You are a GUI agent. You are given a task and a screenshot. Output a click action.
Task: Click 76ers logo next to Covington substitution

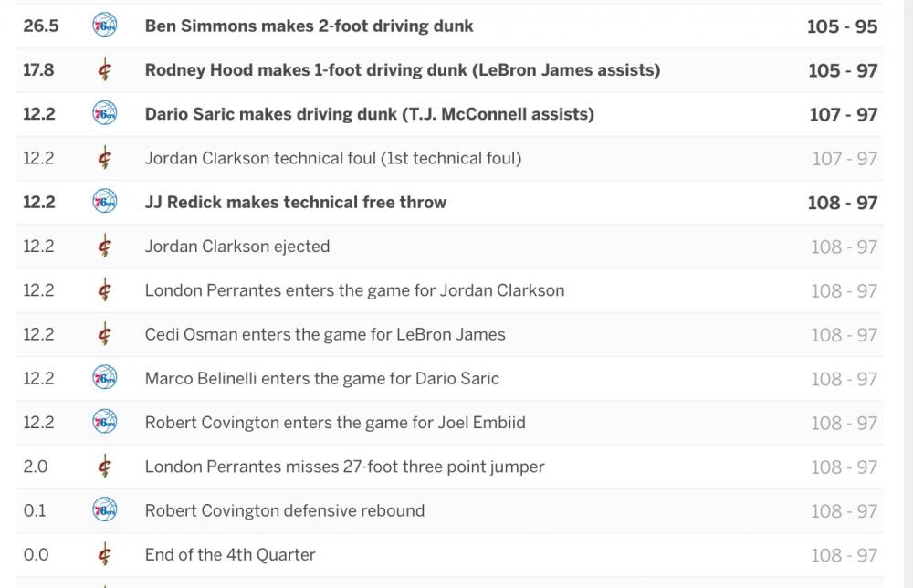click(x=105, y=422)
